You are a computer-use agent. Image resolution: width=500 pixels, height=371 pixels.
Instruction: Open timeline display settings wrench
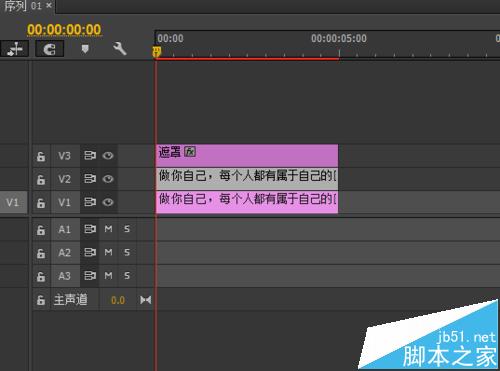click(120, 49)
